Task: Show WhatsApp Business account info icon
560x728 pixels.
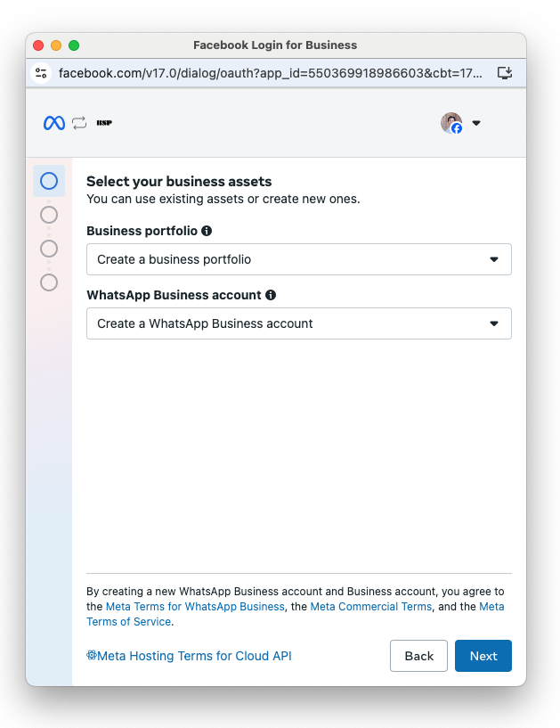Action: tap(271, 295)
